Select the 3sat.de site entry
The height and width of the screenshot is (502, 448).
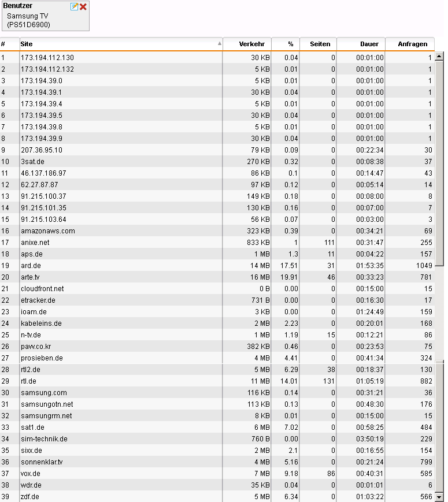point(32,162)
